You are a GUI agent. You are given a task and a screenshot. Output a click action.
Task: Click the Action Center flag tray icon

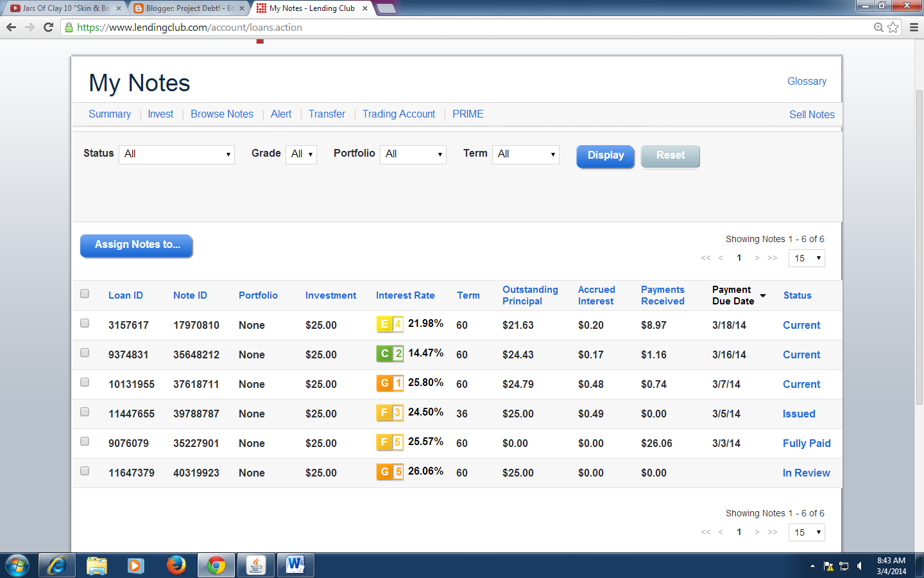[x=828, y=566]
